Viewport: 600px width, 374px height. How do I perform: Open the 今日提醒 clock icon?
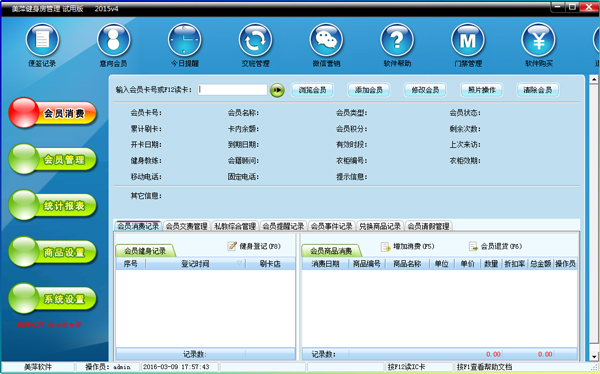tap(184, 40)
